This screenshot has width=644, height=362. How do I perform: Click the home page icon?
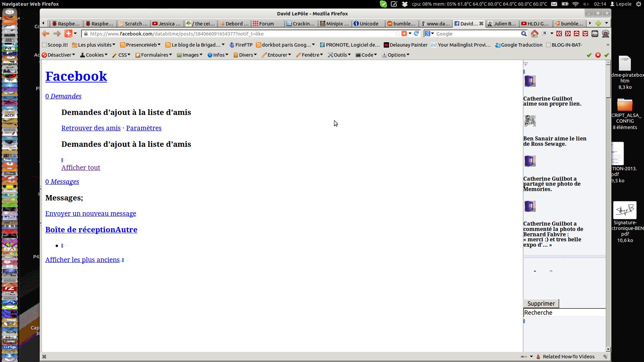(x=534, y=34)
